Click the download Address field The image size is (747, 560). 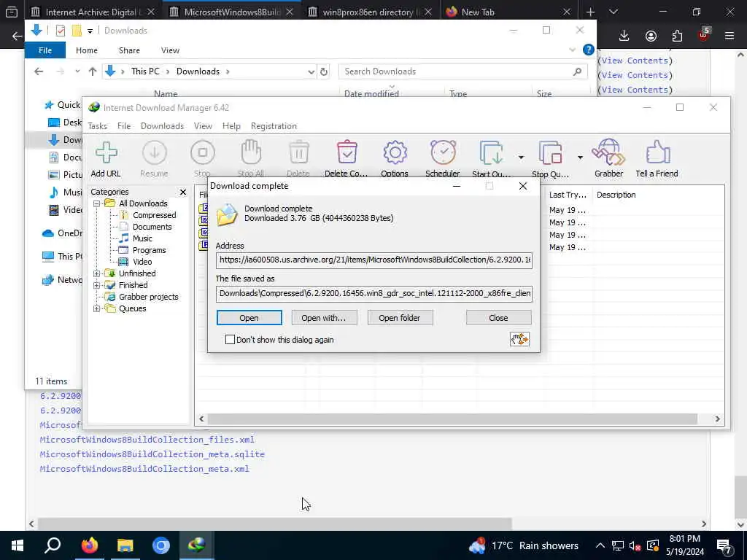click(x=374, y=260)
